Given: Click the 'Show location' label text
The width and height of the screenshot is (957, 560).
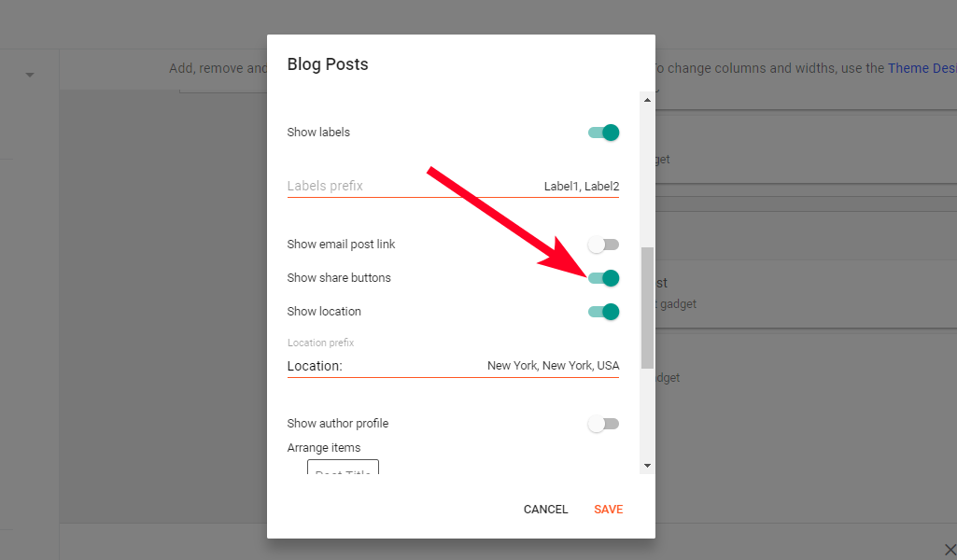Looking at the screenshot, I should pyautogui.click(x=324, y=311).
